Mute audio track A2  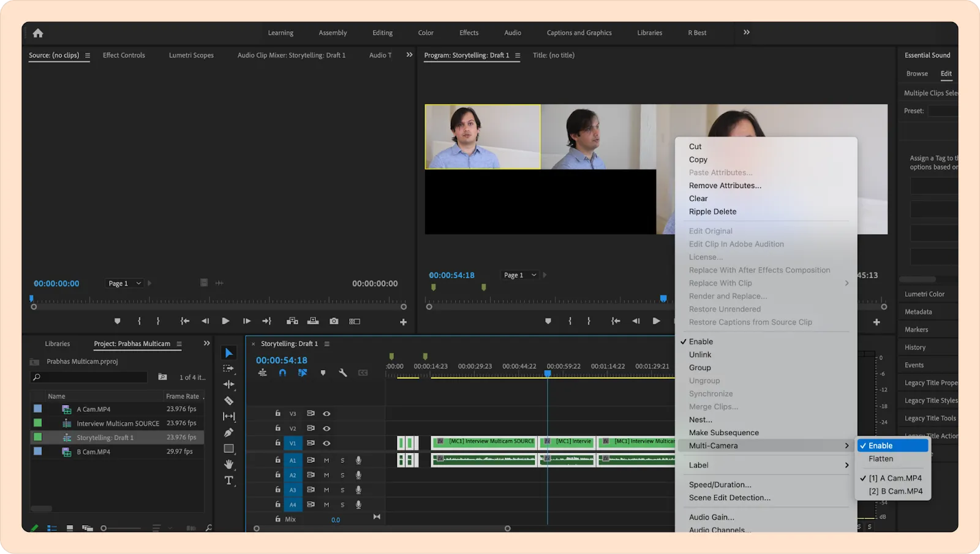pyautogui.click(x=326, y=475)
